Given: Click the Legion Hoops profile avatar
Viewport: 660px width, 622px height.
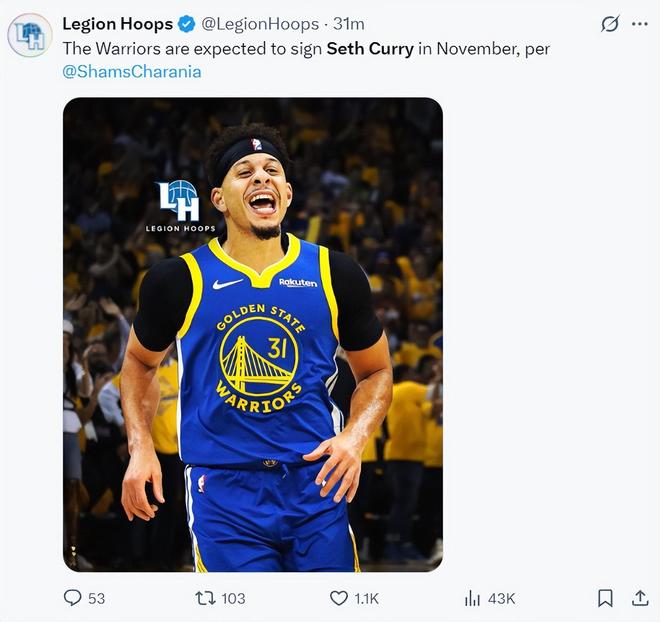Looking at the screenshot, I should pos(30,35).
